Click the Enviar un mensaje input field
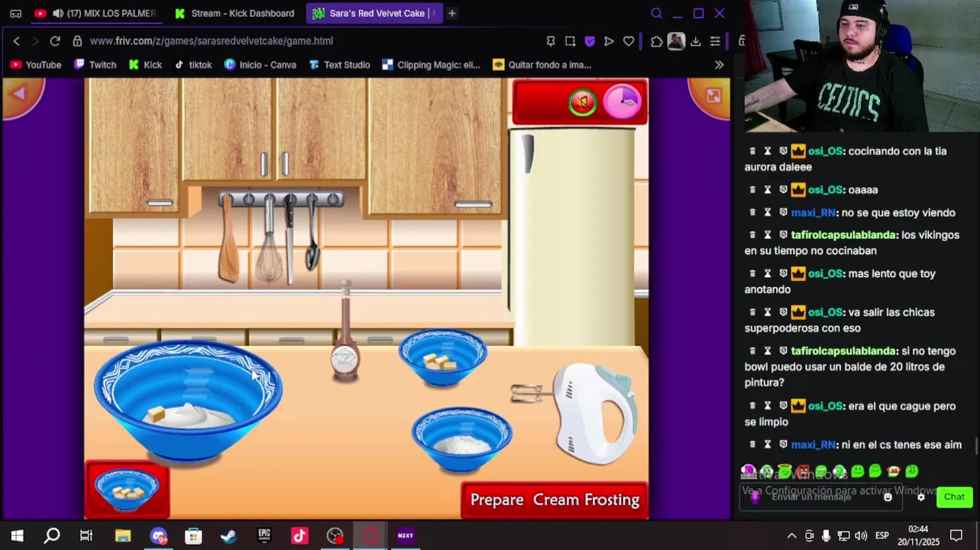Screen dimensions: 980x550 (x=821, y=497)
